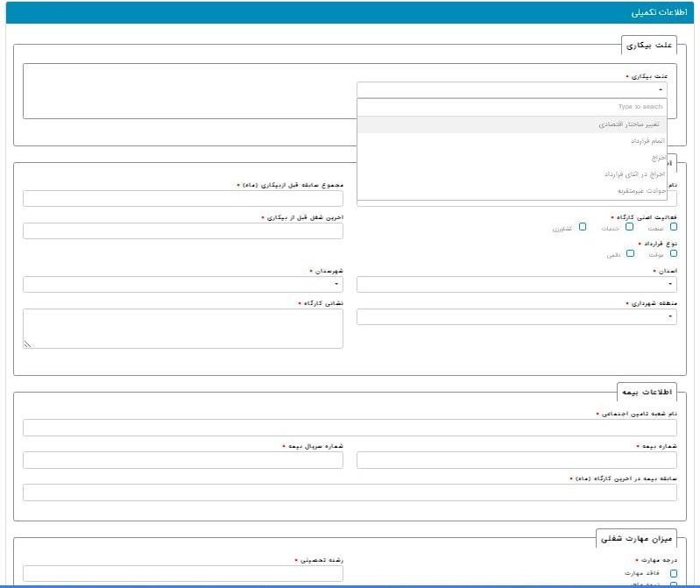The height and width of the screenshot is (588, 700).
Task: Click inside the 'نشانی کارگاه' text area
Action: [182, 329]
